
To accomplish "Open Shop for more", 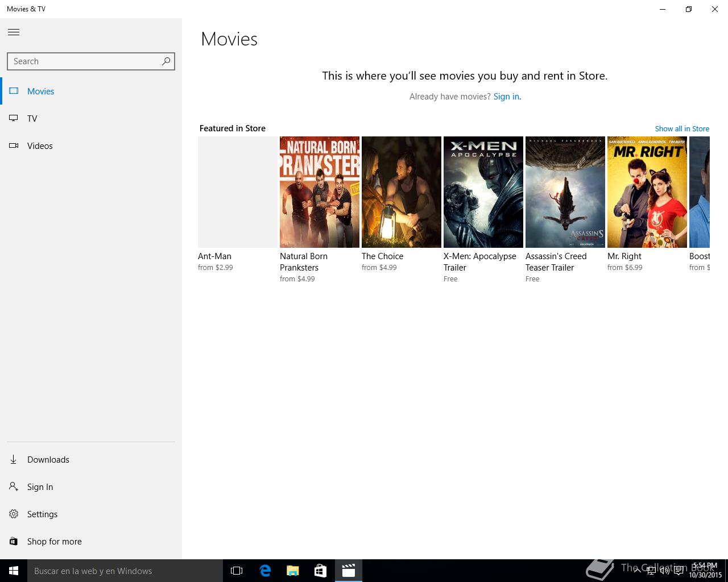I will (x=91, y=541).
